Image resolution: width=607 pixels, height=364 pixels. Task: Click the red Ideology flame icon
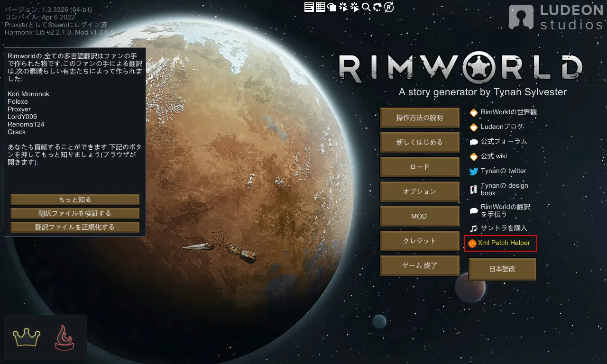pos(64,337)
